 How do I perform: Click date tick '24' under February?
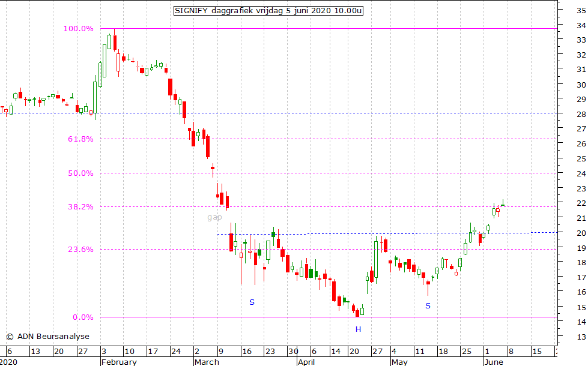pyautogui.click(x=175, y=352)
